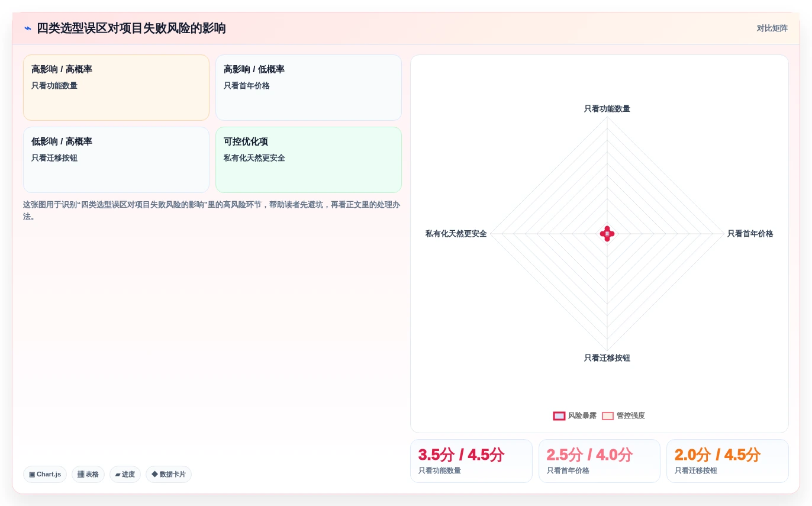Open the 2.5分 / 4.0分 data card
The width and height of the screenshot is (812, 506).
pyautogui.click(x=600, y=461)
